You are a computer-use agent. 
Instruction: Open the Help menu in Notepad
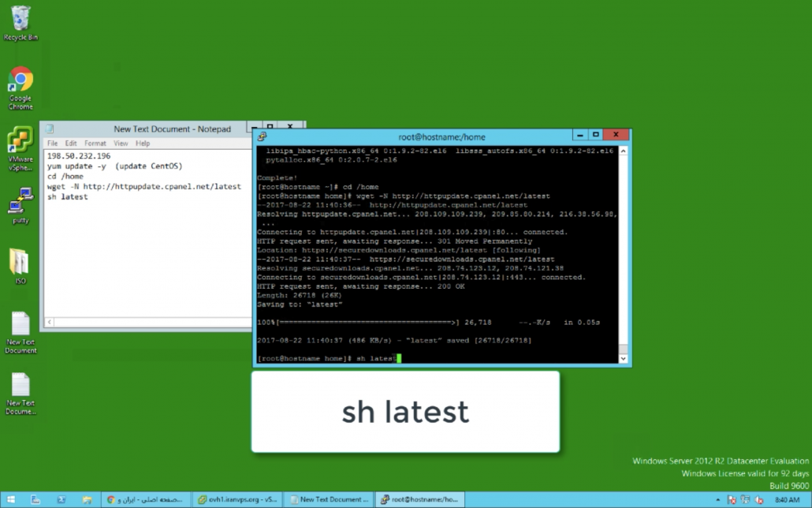pos(143,144)
